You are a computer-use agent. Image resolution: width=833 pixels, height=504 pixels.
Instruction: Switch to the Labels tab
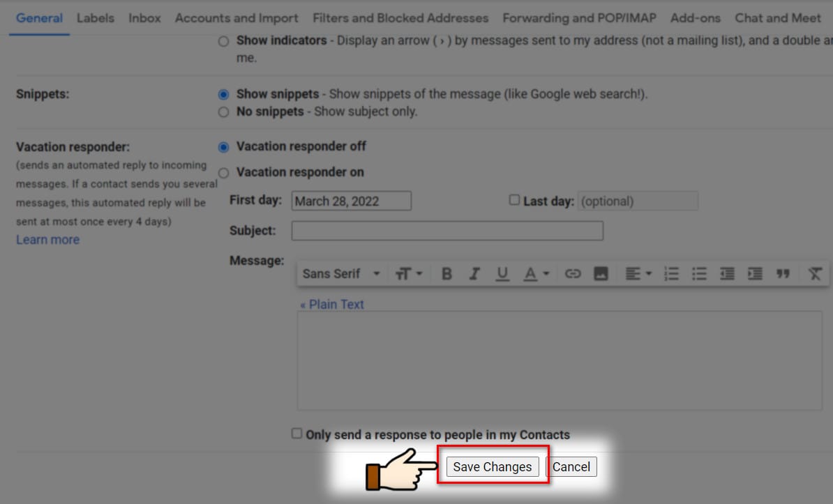click(96, 18)
